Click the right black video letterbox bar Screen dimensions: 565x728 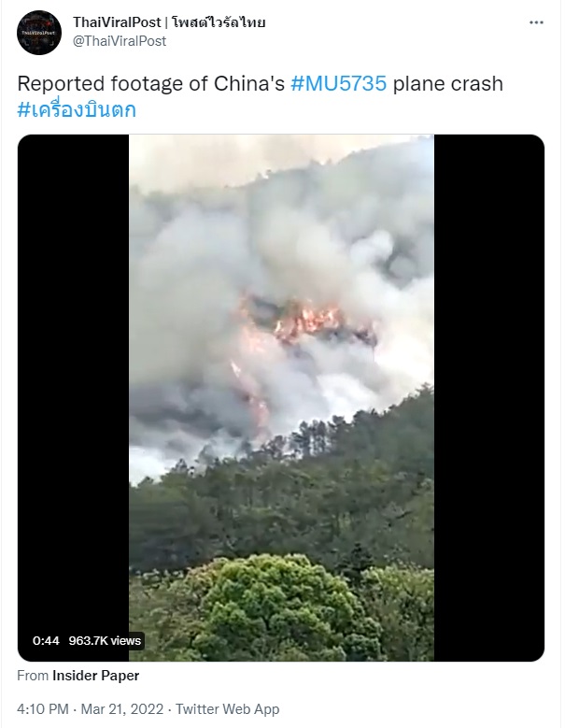(489, 398)
